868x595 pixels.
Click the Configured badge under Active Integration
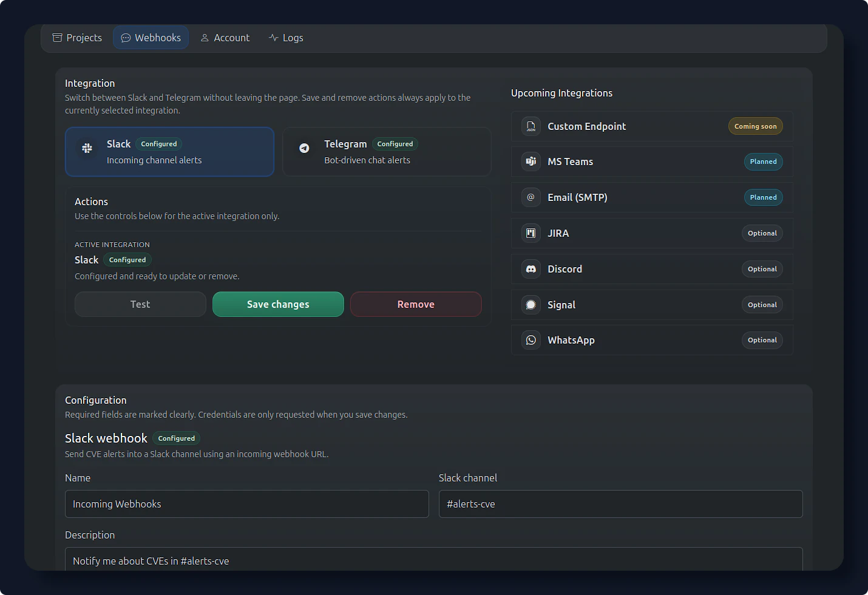pos(127,260)
